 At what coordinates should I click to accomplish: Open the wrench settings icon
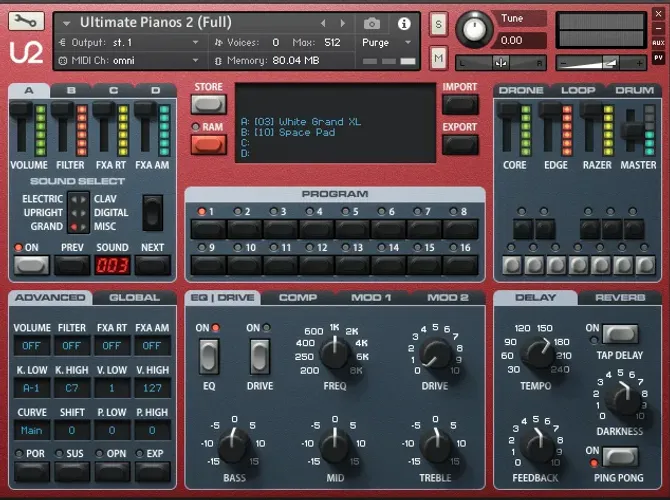[x=26, y=21]
